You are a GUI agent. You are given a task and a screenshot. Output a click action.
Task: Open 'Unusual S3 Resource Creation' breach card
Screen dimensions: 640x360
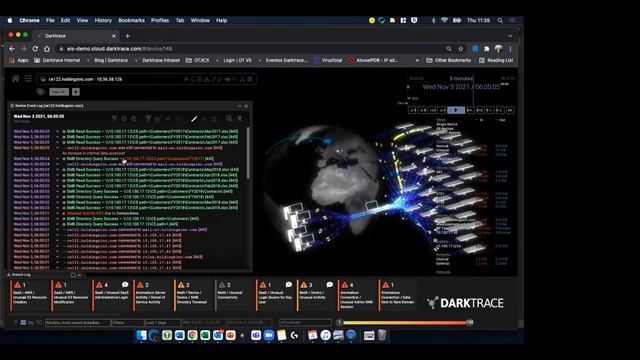(x=30, y=295)
